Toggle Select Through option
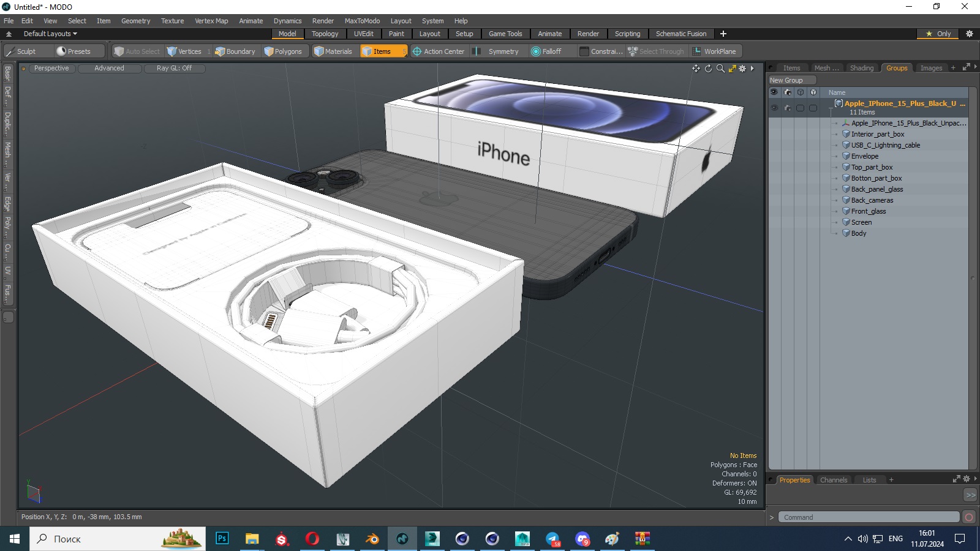 click(x=656, y=51)
